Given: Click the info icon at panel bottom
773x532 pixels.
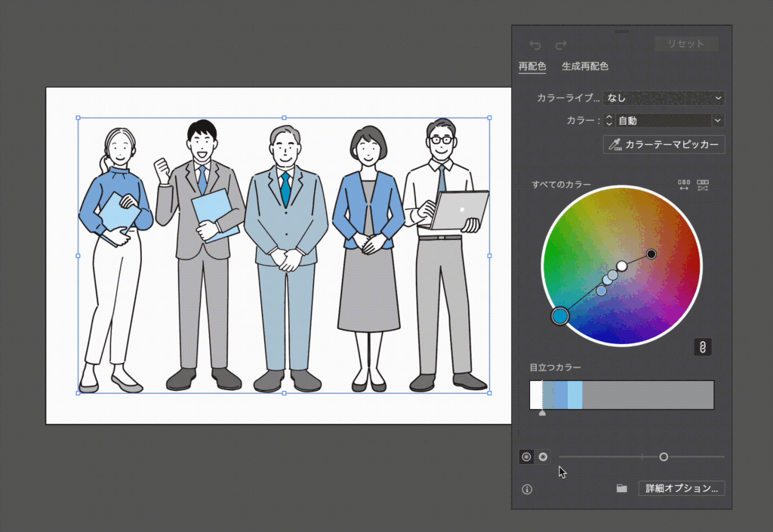Looking at the screenshot, I should click(527, 489).
